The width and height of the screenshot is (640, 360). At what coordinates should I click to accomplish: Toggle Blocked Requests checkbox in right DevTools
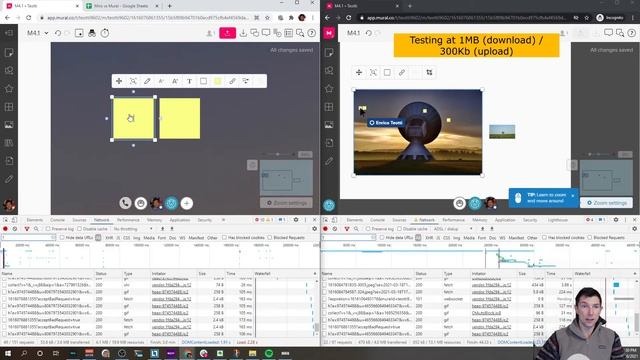point(590,238)
